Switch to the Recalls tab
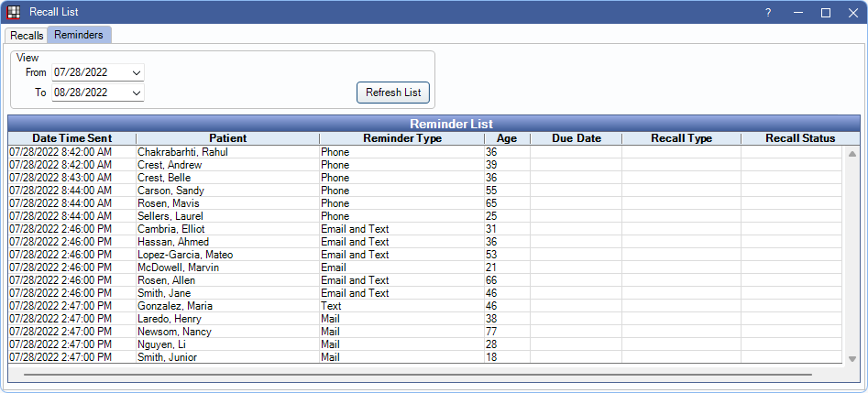 click(x=27, y=35)
